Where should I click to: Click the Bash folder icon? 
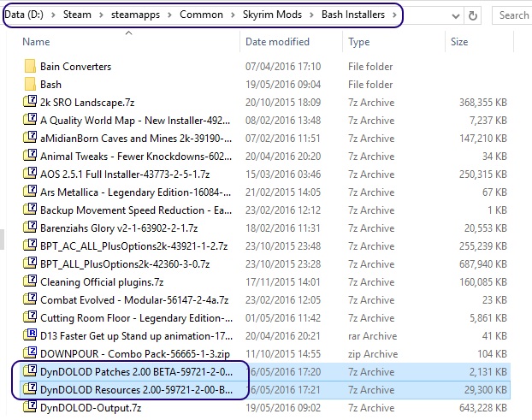(x=30, y=84)
